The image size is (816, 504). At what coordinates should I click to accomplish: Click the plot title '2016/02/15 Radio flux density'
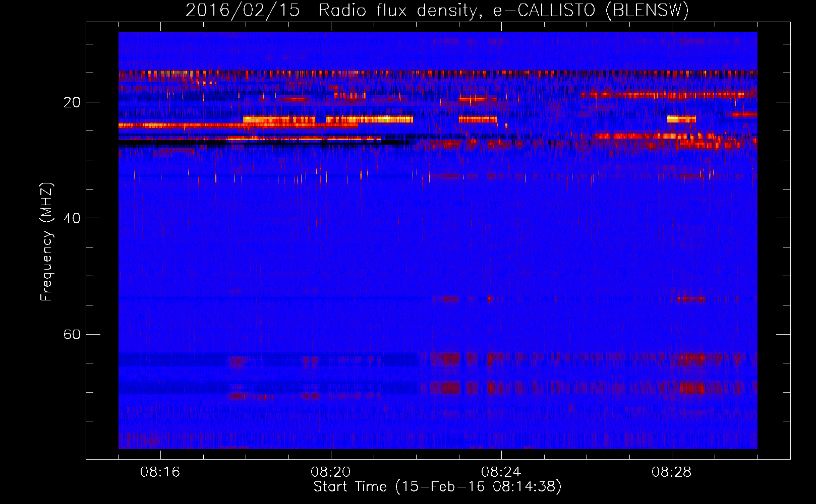(x=437, y=10)
